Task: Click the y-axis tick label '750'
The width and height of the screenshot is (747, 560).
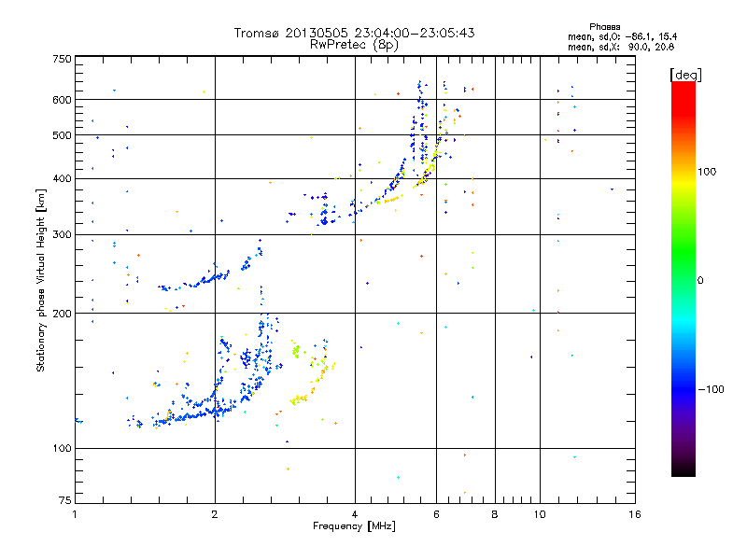Action: click(x=62, y=59)
